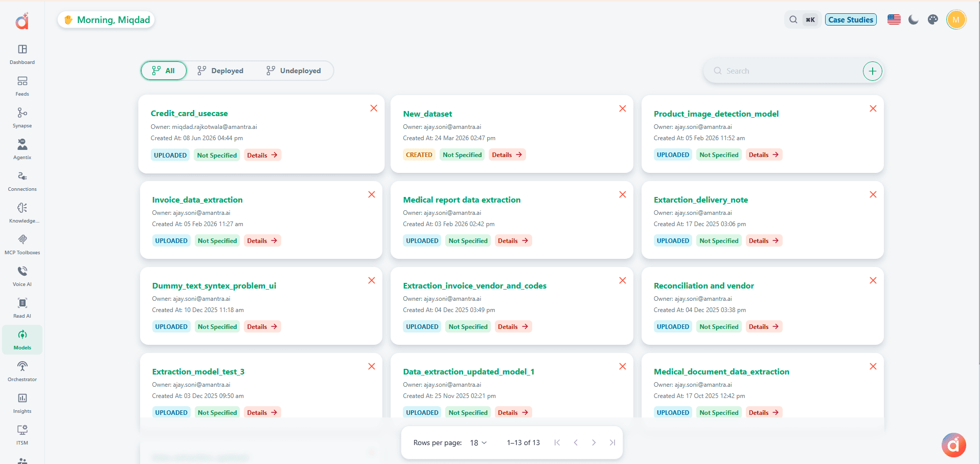This screenshot has height=464, width=980.
Task: Open the Rows per page dropdown
Action: pos(478,443)
